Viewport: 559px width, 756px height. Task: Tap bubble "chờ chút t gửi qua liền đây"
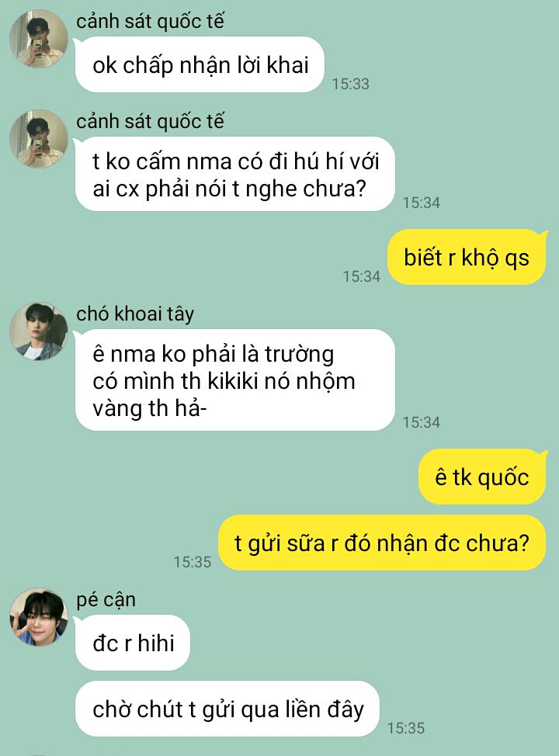pyautogui.click(x=227, y=709)
